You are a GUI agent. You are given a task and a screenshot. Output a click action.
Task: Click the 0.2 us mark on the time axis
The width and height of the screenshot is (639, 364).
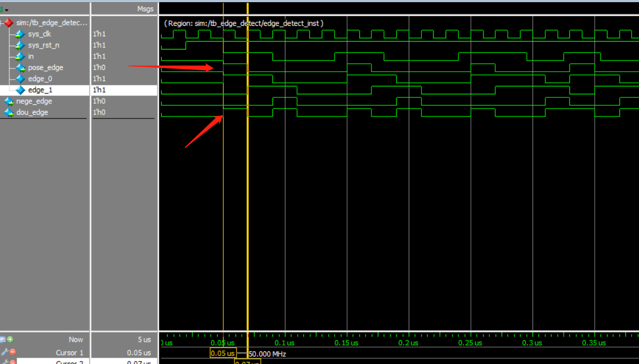pyautogui.click(x=408, y=342)
